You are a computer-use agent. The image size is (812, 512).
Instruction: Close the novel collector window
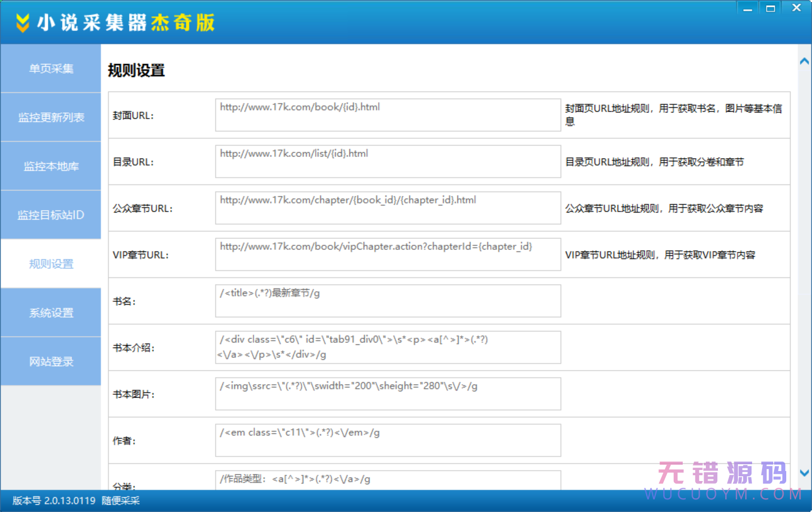tap(796, 8)
